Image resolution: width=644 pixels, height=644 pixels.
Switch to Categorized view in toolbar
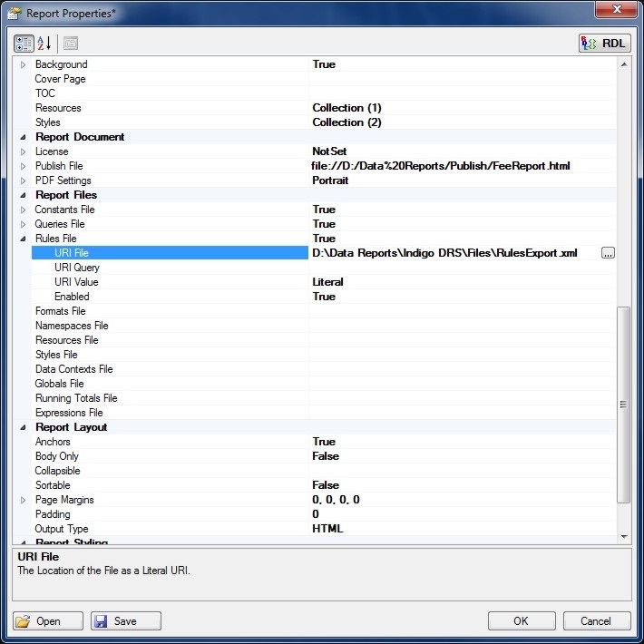tap(24, 43)
